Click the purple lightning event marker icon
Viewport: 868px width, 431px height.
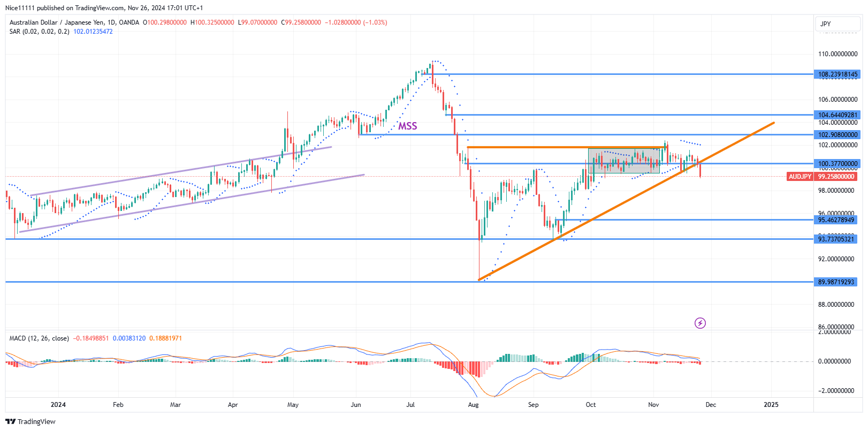(700, 323)
